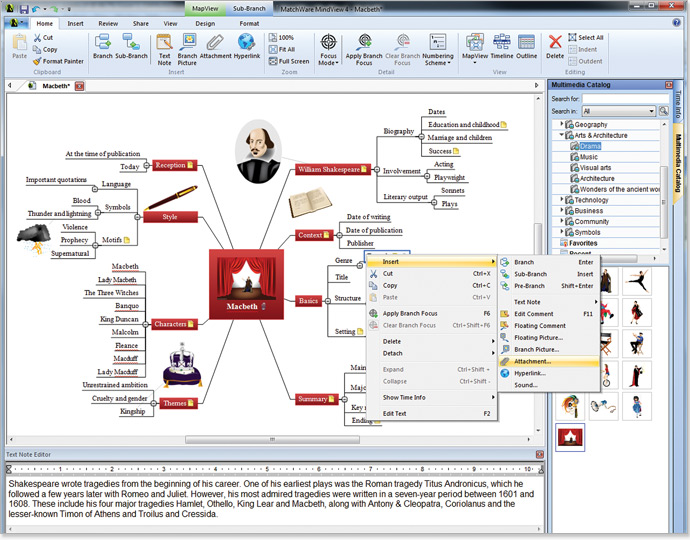Choose Attachment... in Insert submenu

tap(549, 361)
